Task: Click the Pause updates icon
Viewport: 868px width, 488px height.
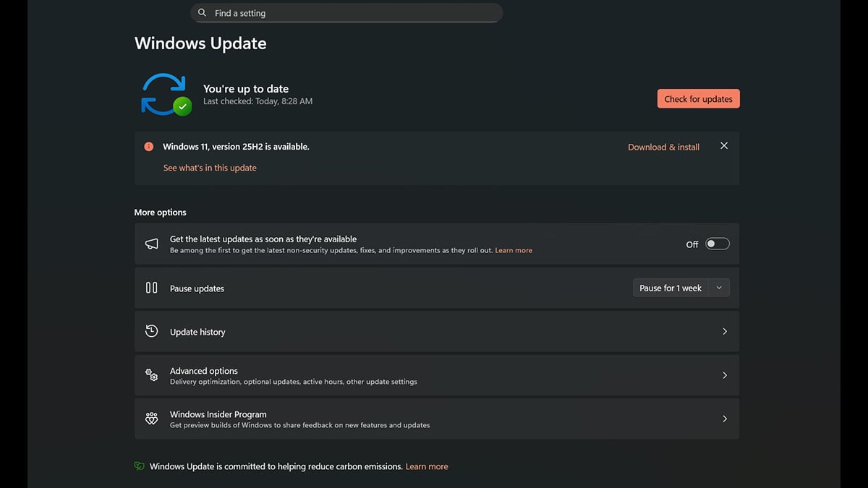Action: point(151,287)
